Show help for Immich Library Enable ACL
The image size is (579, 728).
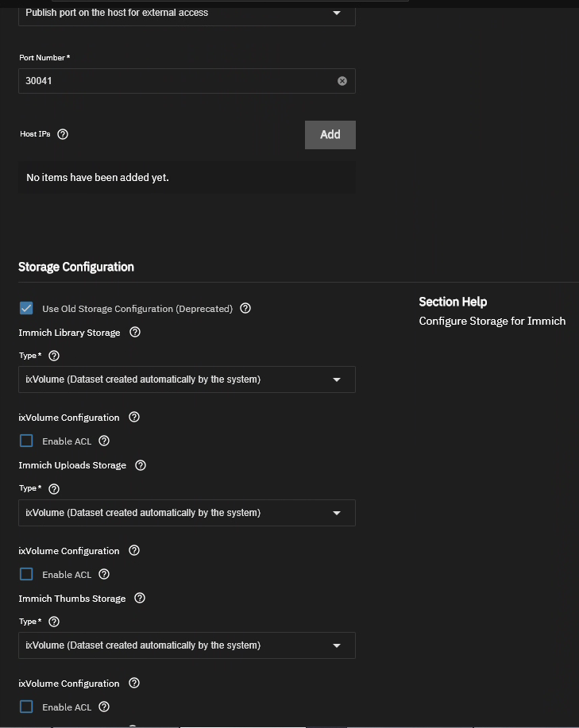(104, 441)
